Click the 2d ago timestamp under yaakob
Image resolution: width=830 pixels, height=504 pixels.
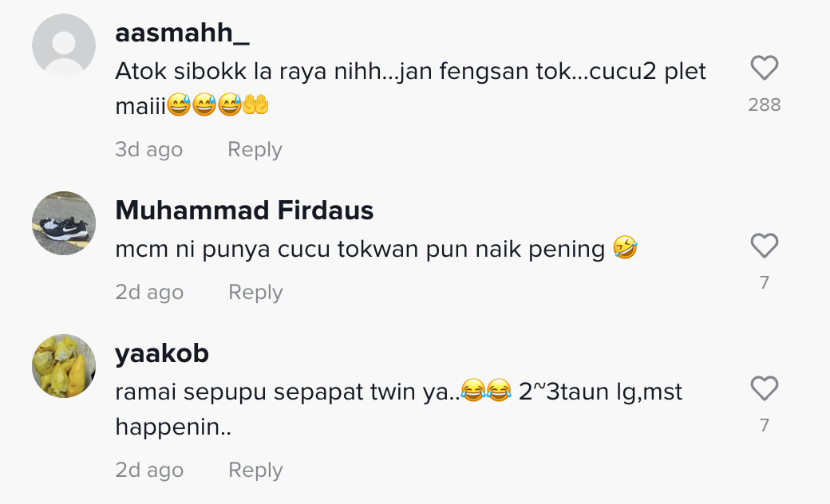(x=149, y=471)
